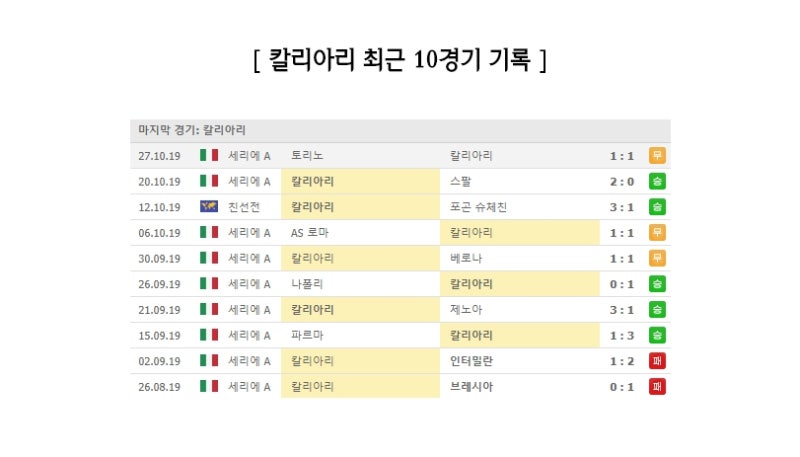Open the AS 로마 team link
Viewport: 800px width, 457px height.
(310, 233)
